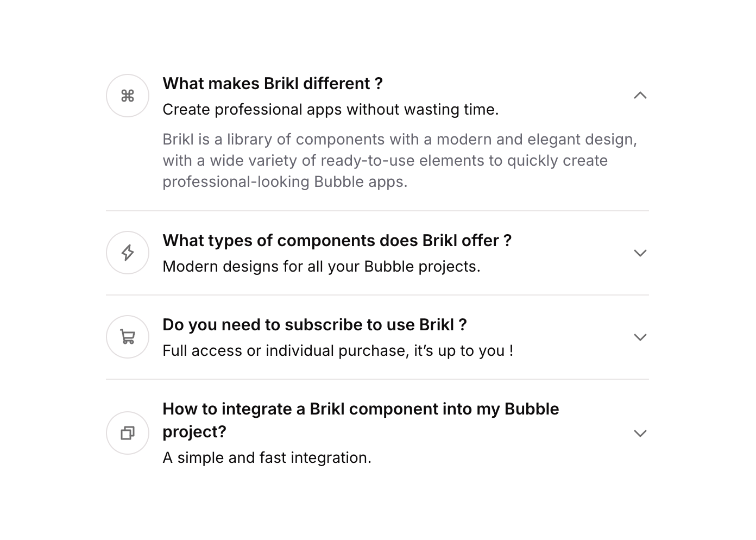Open "What types of components does Brikl offer ?"
This screenshot has height=540, width=756.
click(337, 241)
